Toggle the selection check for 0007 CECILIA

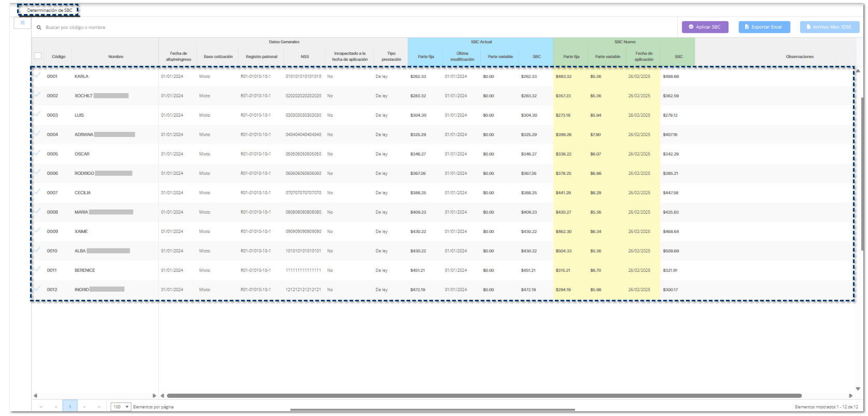point(37,191)
